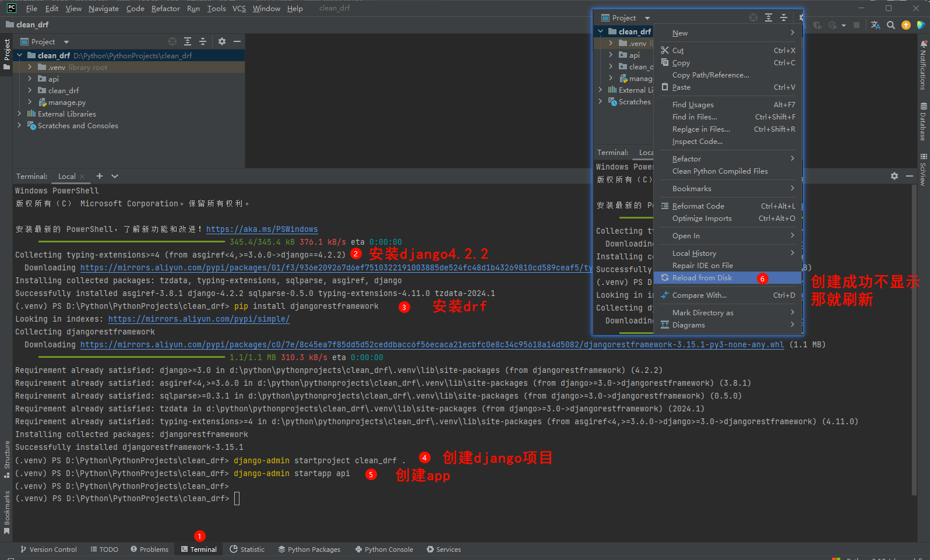
Task: Close the Local terminal tab
Action: (x=82, y=177)
